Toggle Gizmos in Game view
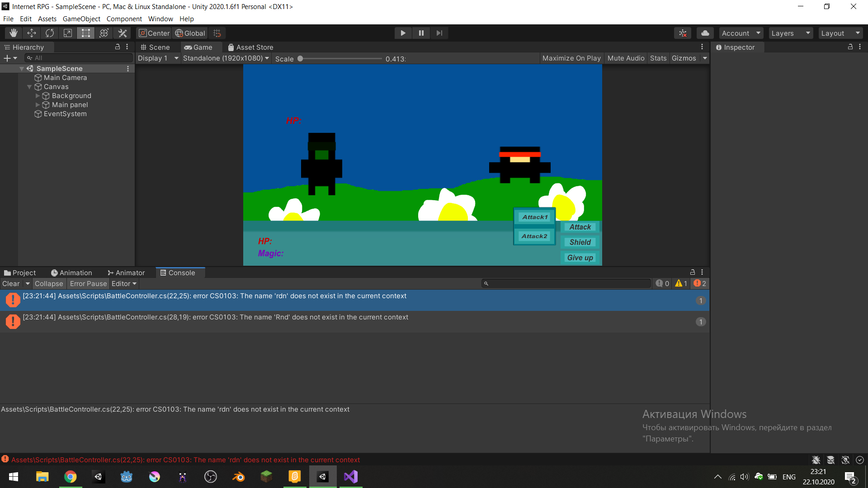The image size is (868, 488). (684, 58)
